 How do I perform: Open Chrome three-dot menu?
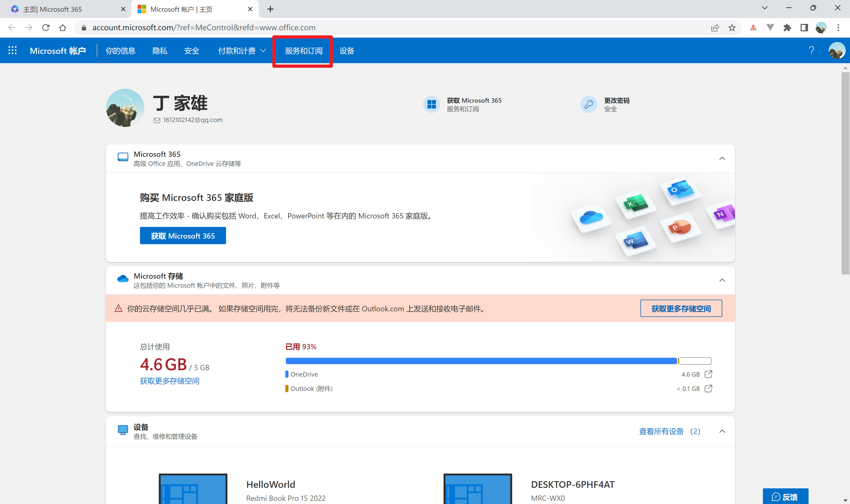(838, 28)
